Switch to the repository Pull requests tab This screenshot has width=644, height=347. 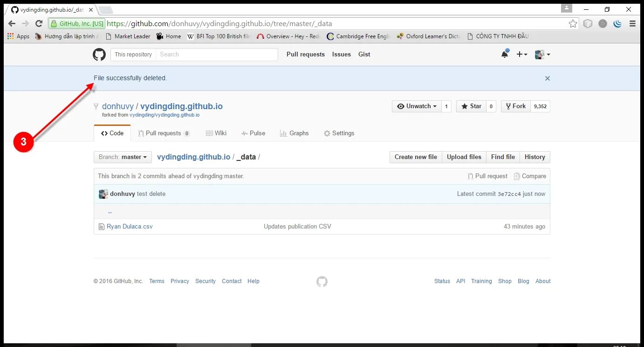(164, 133)
